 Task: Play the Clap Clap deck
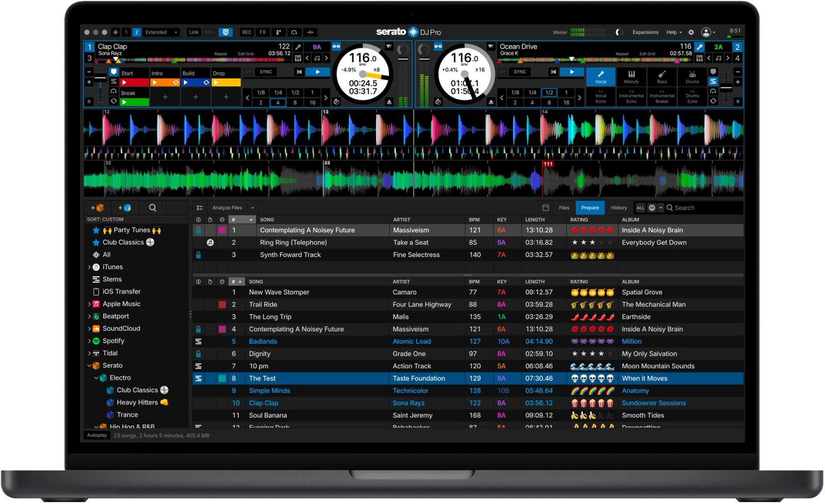point(318,72)
